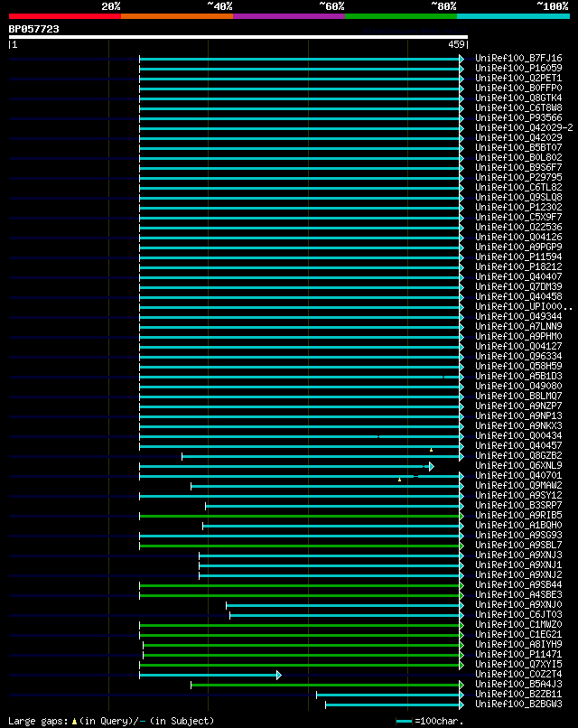Image resolution: width=578 pixels, height=728 pixels.
Task: Click the green arrowhead of A9RIB5 alignment
Action: click(461, 517)
